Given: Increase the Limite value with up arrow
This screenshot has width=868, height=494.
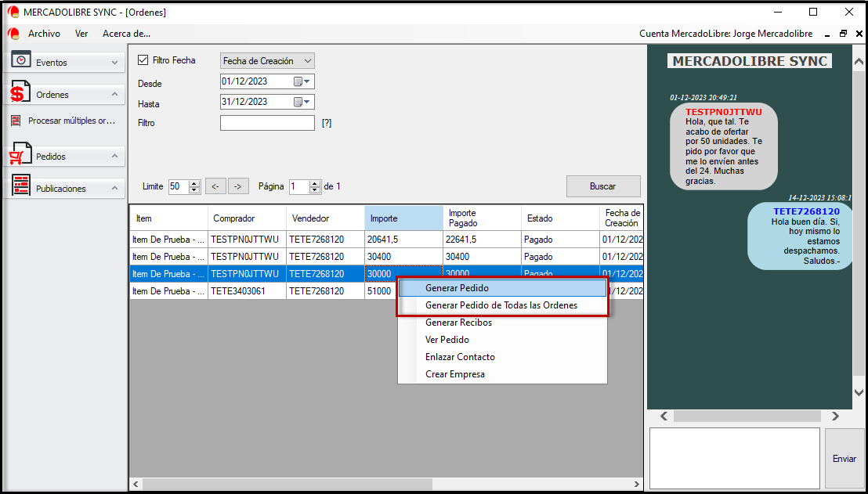Looking at the screenshot, I should tap(193, 184).
